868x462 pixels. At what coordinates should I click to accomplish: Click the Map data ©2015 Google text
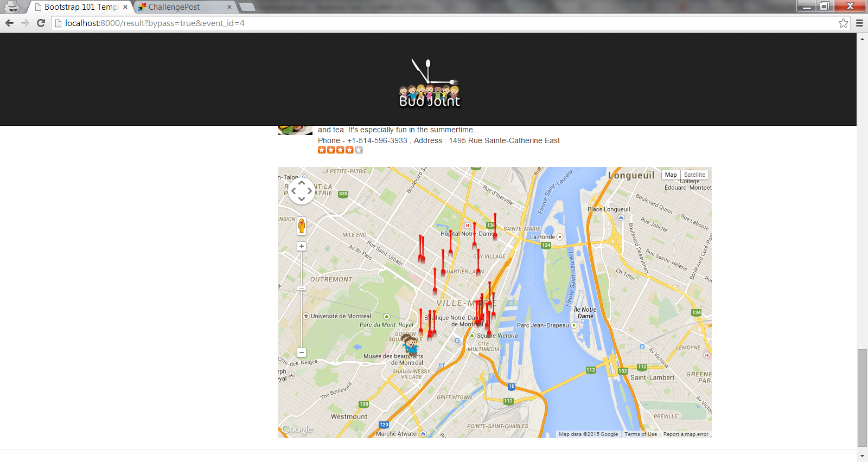click(x=588, y=434)
